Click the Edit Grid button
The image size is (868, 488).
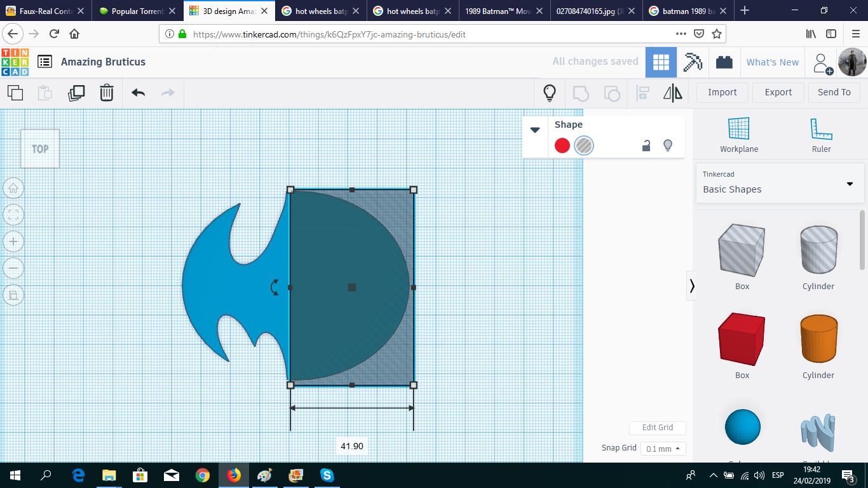(x=658, y=428)
